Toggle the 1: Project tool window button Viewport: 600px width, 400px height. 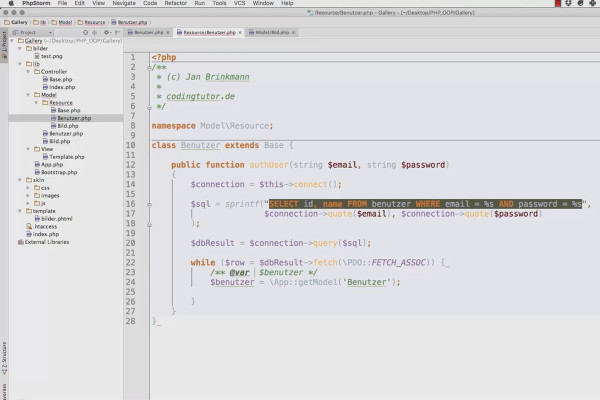pos(4,45)
